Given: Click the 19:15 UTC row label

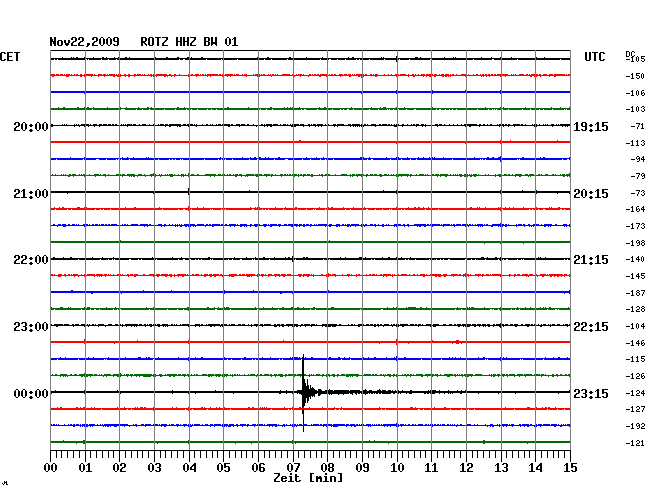Looking at the screenshot, I should click(591, 126).
